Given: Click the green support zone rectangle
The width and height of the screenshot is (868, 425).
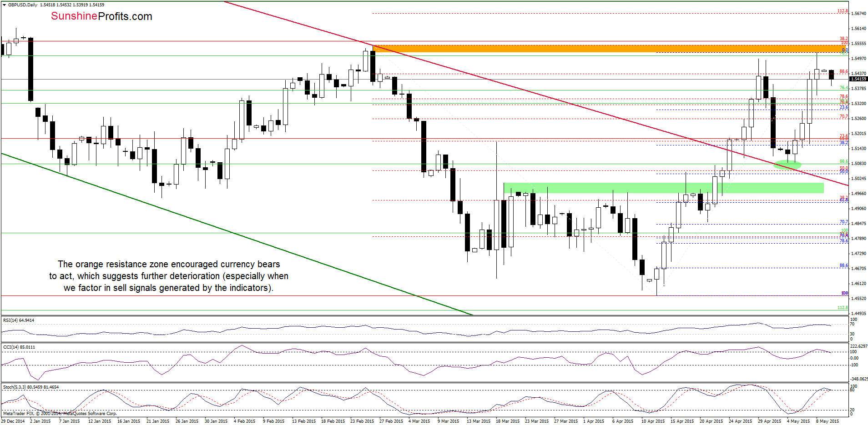Looking at the screenshot, I should (664, 188).
